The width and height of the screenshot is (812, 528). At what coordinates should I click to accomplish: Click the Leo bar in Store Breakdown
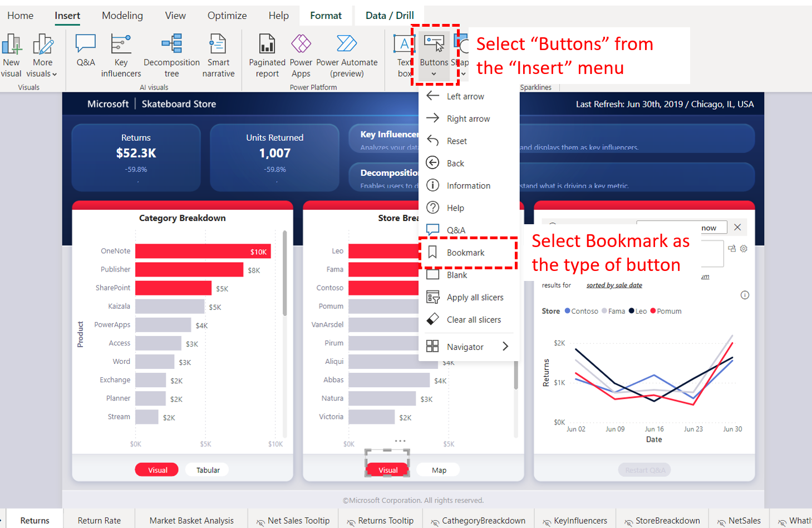[x=383, y=251]
